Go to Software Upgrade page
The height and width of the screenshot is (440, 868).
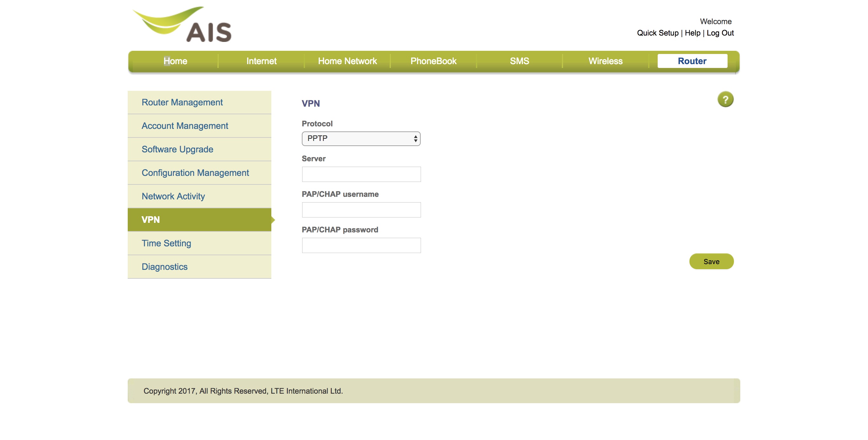tap(177, 149)
